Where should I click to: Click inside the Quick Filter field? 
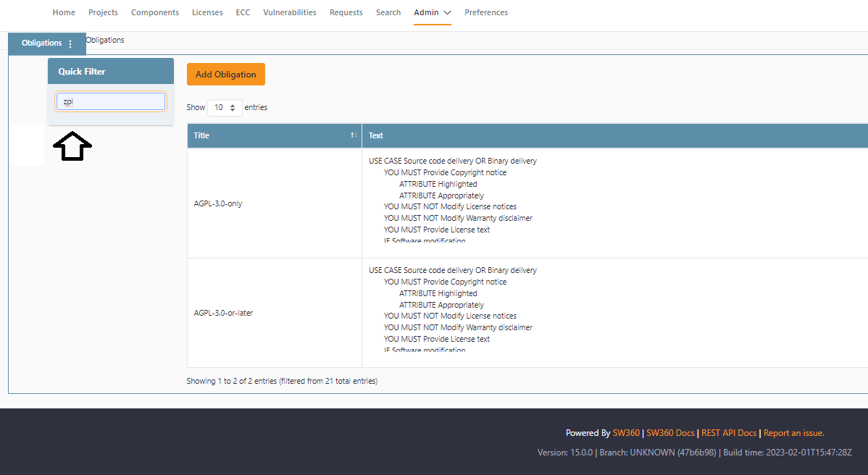pos(110,101)
